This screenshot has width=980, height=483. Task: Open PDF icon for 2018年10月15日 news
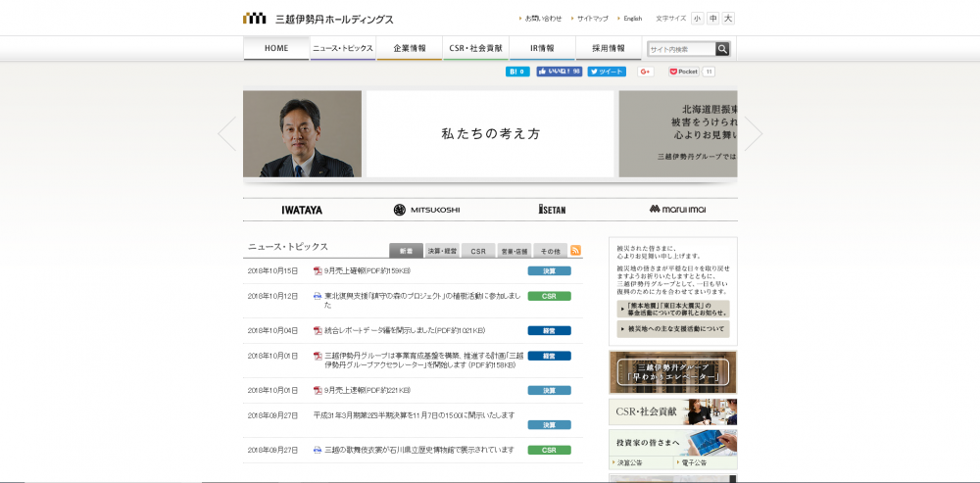318,271
